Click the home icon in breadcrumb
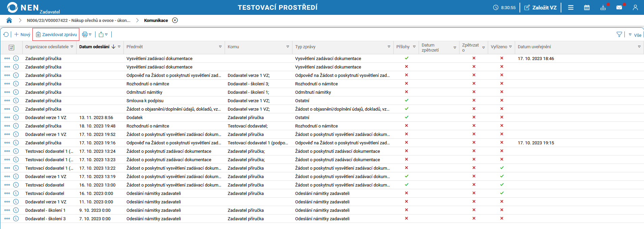This screenshot has width=644, height=229. (9, 20)
